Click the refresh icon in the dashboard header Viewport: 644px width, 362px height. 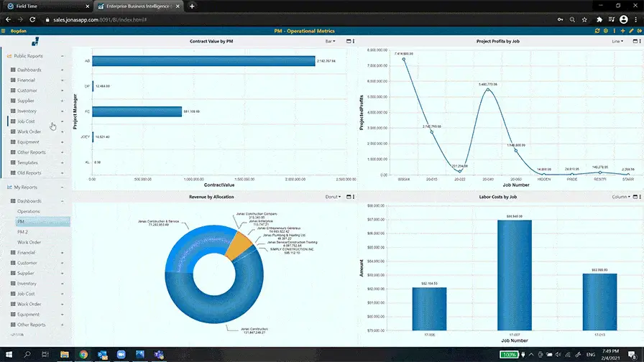pyautogui.click(x=597, y=31)
